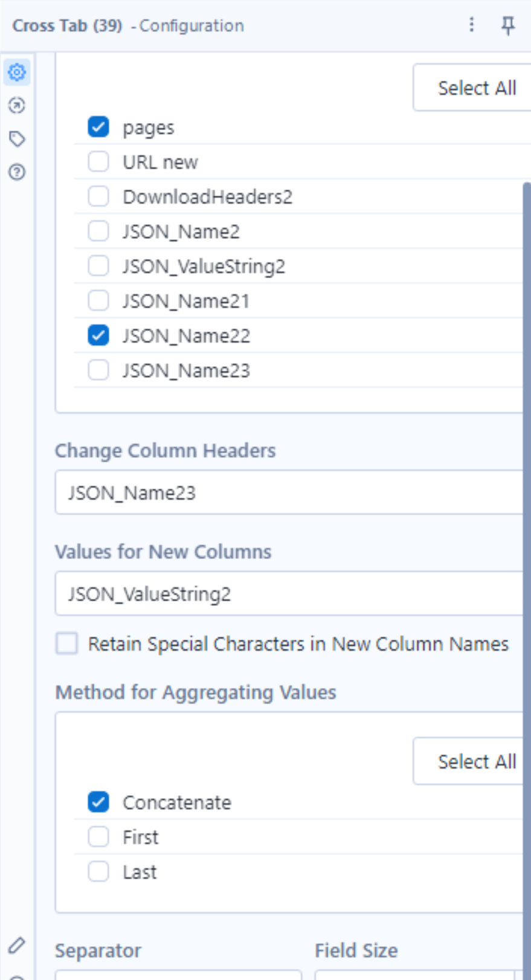Click the pin icon in header
Screen dimensions: 531x980
pos(508,25)
